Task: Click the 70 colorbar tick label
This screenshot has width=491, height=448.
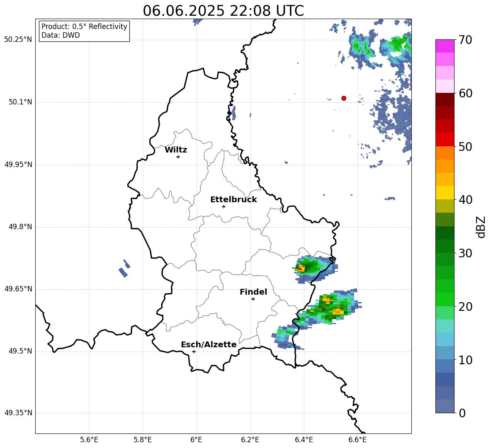Action: pos(465,40)
